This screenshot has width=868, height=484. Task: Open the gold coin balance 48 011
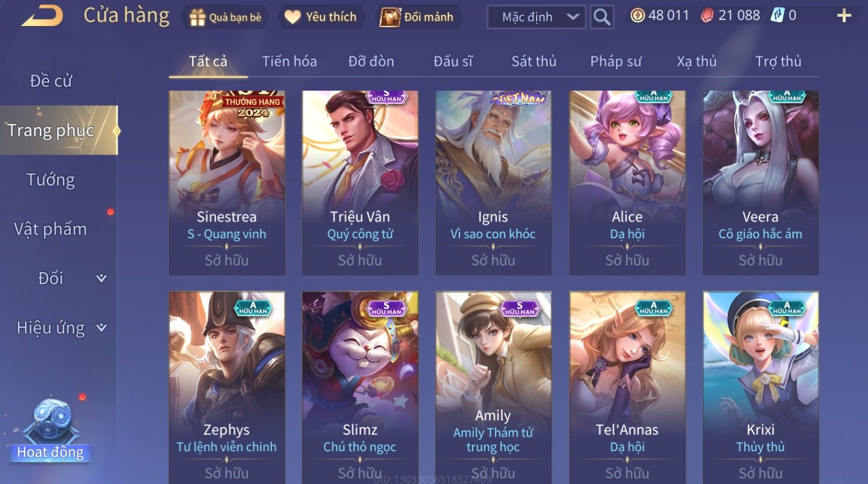click(x=659, y=16)
